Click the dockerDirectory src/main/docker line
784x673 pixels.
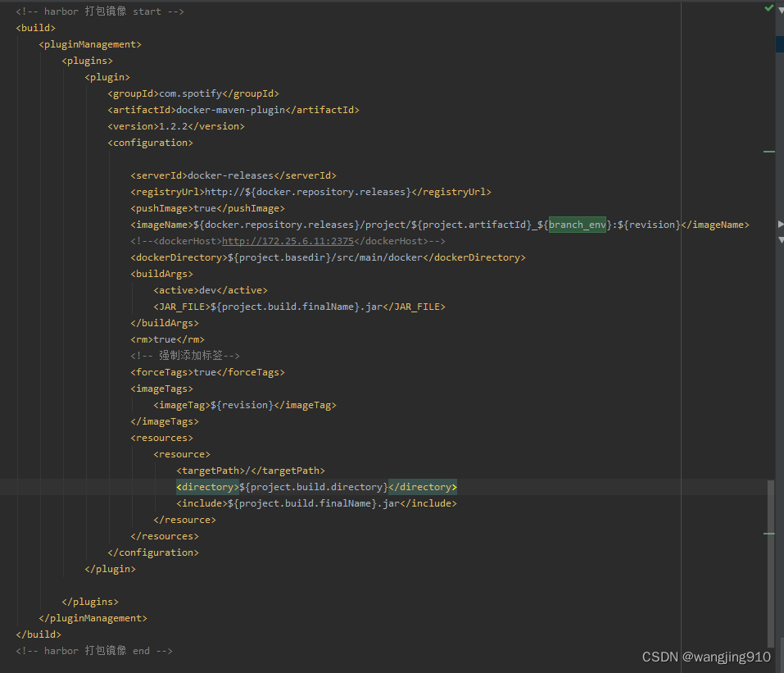click(328, 257)
